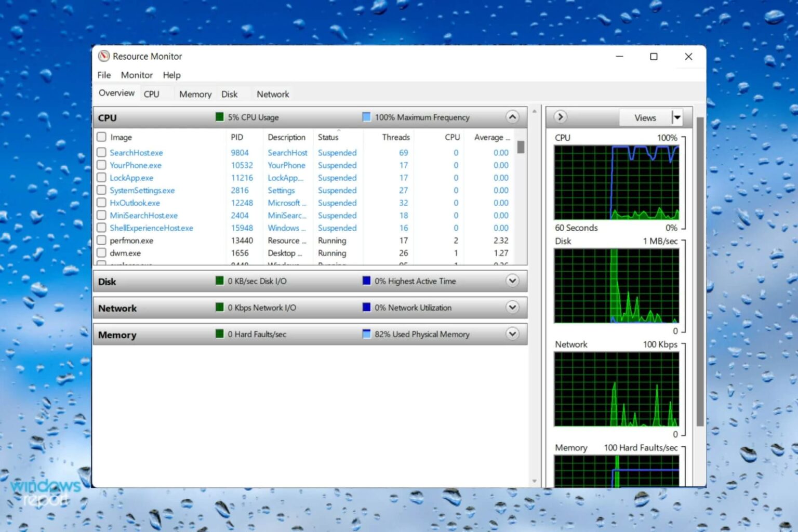Screen dimensions: 798x532
Task: Check the Image select-all checkbox
Action: point(101,137)
